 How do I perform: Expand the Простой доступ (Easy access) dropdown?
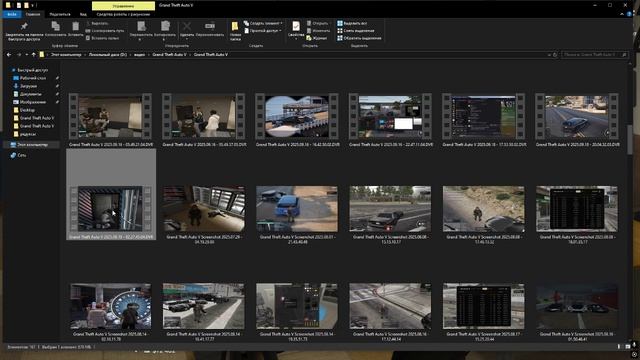pyautogui.click(x=280, y=31)
